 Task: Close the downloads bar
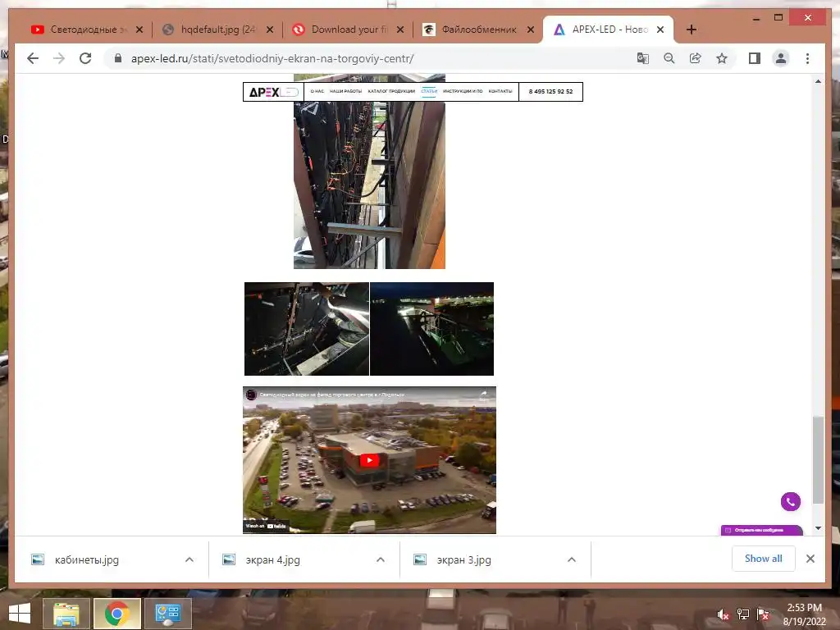pos(810,559)
